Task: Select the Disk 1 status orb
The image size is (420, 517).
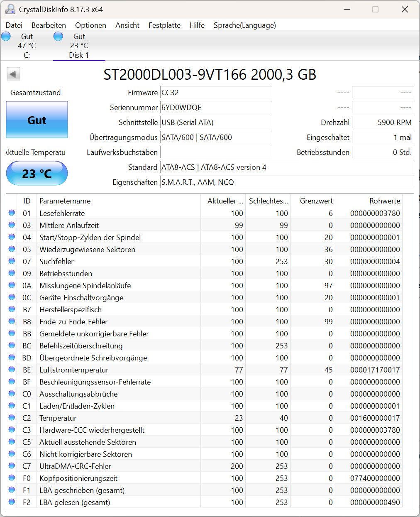Action: pos(58,36)
